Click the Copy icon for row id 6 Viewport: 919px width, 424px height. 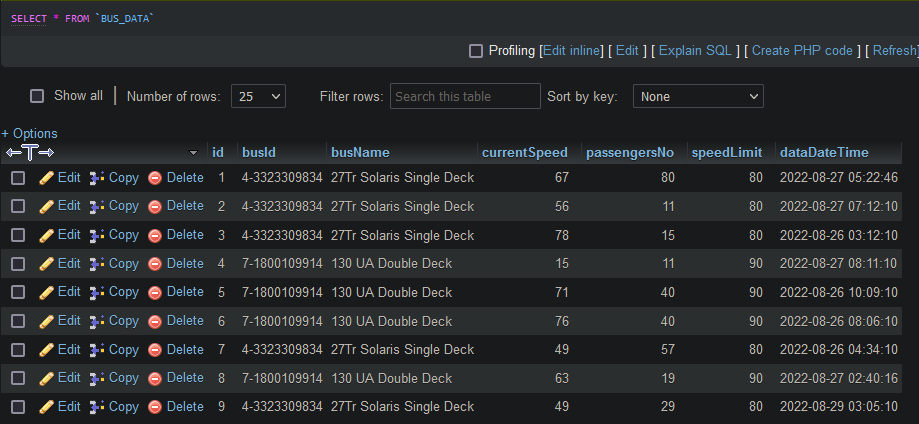pos(97,321)
